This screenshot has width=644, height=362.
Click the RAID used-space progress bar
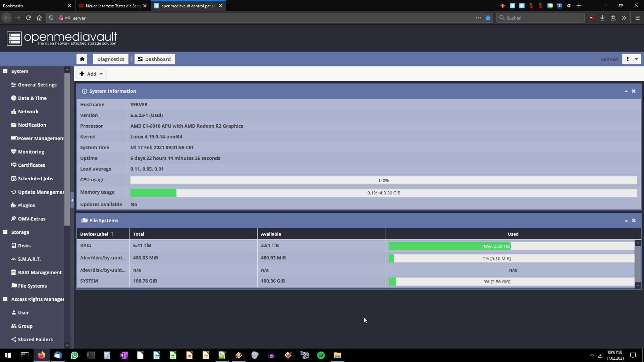512,246
